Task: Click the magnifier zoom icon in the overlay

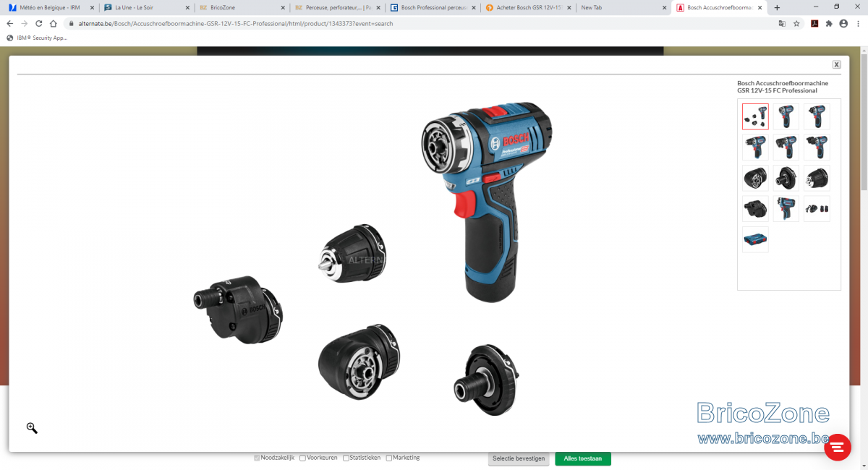Action: [x=32, y=428]
